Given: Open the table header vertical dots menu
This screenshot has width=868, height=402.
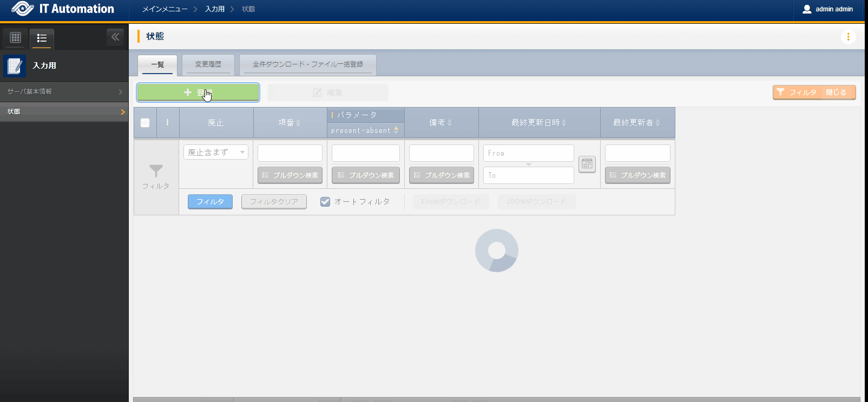Looking at the screenshot, I should [167, 123].
